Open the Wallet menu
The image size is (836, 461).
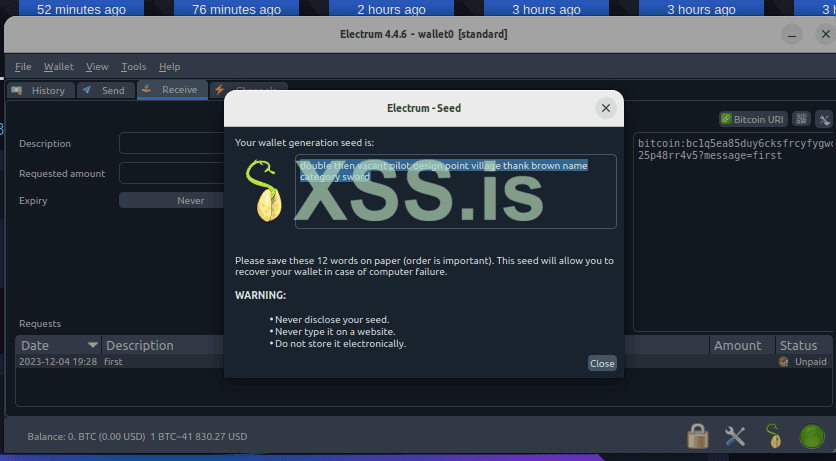coord(59,67)
